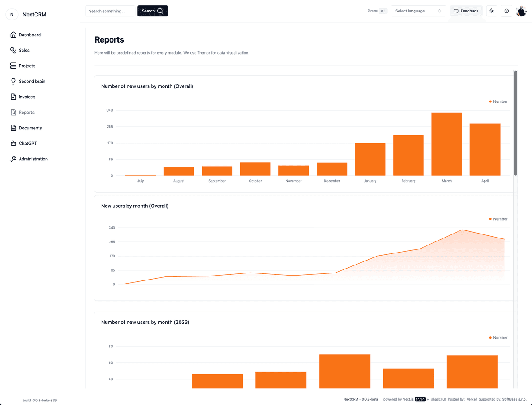Click the Invoices file icon
Screen dimensions: 532x405
click(x=13, y=97)
